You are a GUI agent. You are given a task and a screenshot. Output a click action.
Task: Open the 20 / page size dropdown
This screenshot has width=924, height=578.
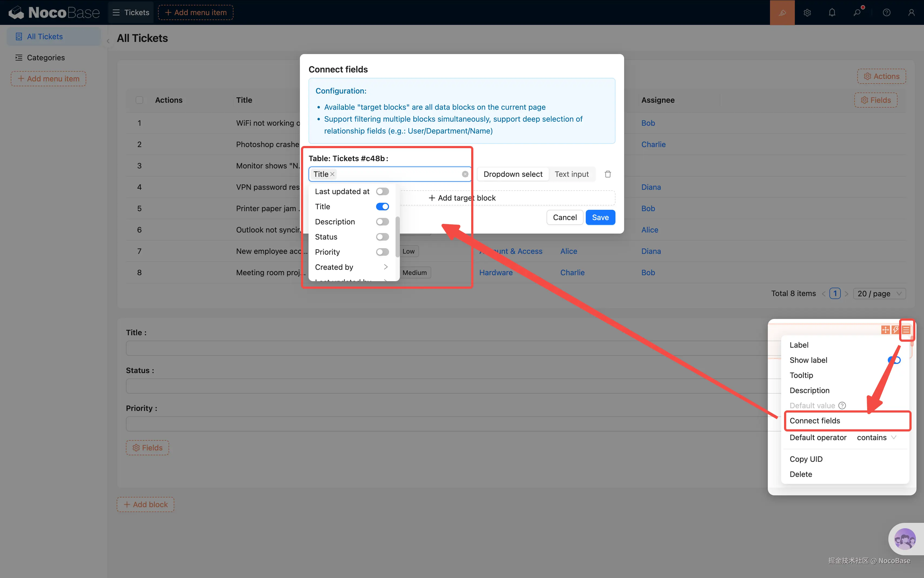[x=879, y=294]
